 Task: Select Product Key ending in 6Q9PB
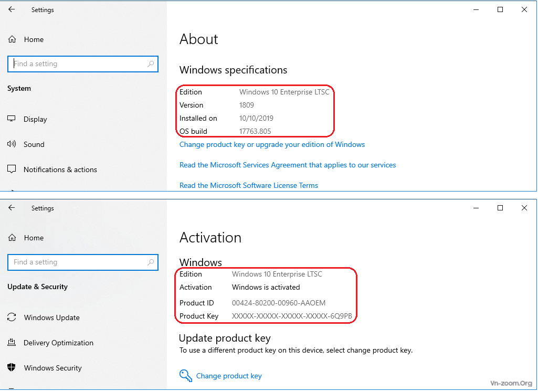point(292,316)
